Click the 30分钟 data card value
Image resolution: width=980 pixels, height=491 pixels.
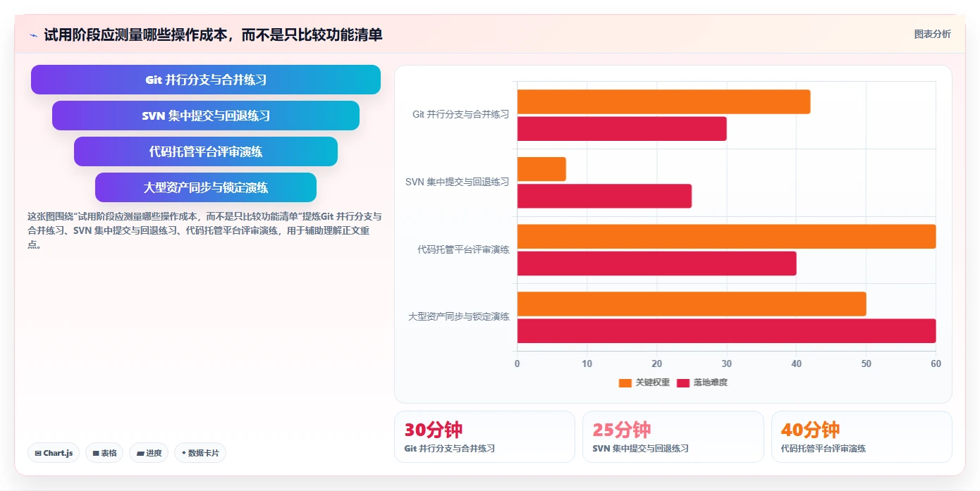(433, 430)
